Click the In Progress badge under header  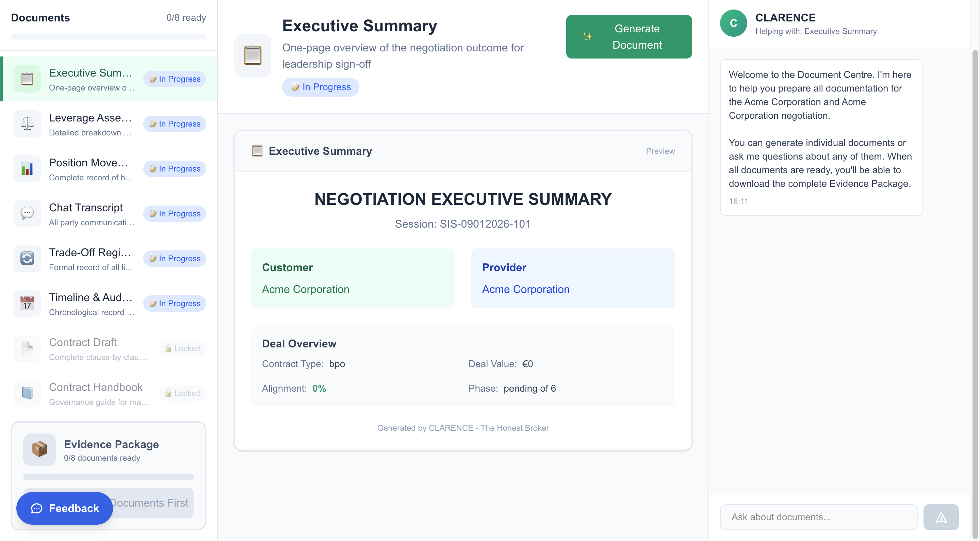320,87
